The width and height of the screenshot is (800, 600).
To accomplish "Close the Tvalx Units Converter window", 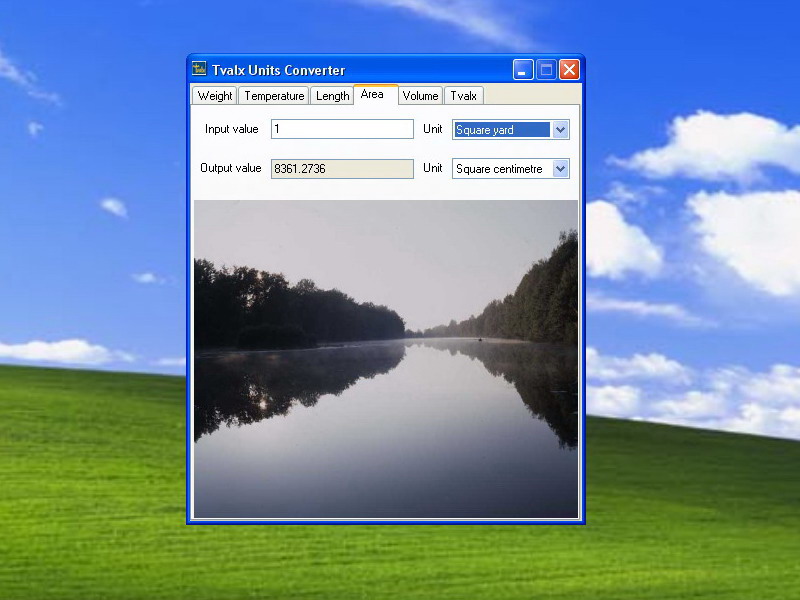I will 569,70.
